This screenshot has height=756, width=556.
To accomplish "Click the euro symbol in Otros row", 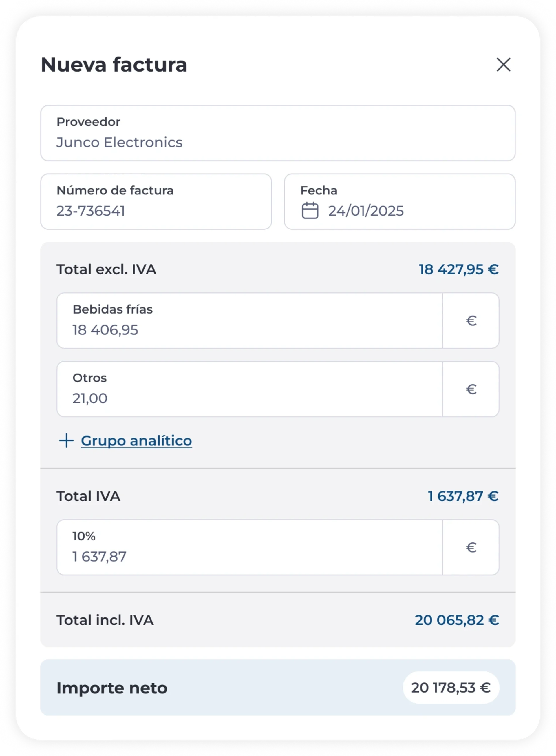I will 471,389.
